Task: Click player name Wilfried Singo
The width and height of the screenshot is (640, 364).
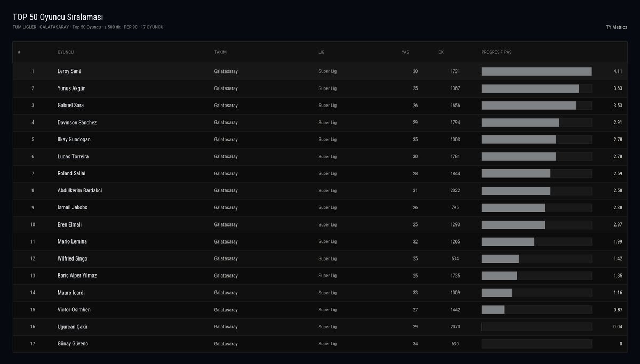Action: pyautogui.click(x=73, y=259)
